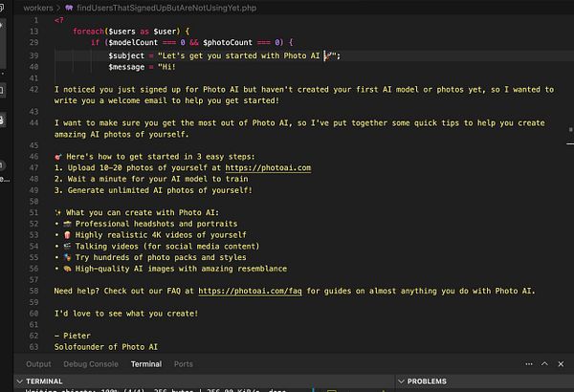Click line number 1 in the gutter

(36, 20)
